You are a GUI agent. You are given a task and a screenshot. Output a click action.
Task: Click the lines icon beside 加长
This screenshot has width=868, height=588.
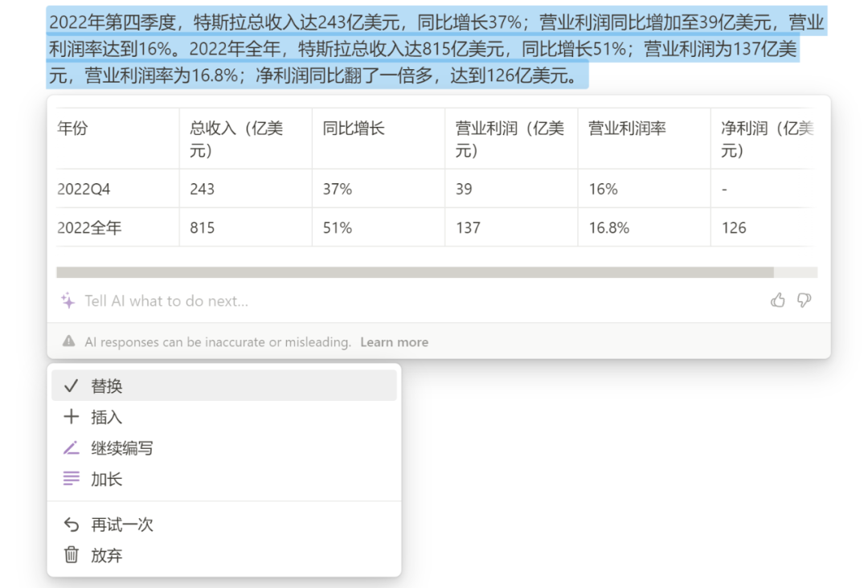pos(71,479)
